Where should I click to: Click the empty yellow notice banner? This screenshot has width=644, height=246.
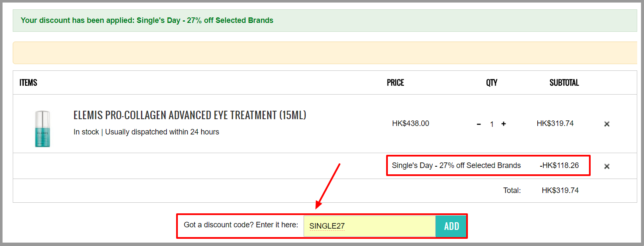pyautogui.click(x=325, y=53)
